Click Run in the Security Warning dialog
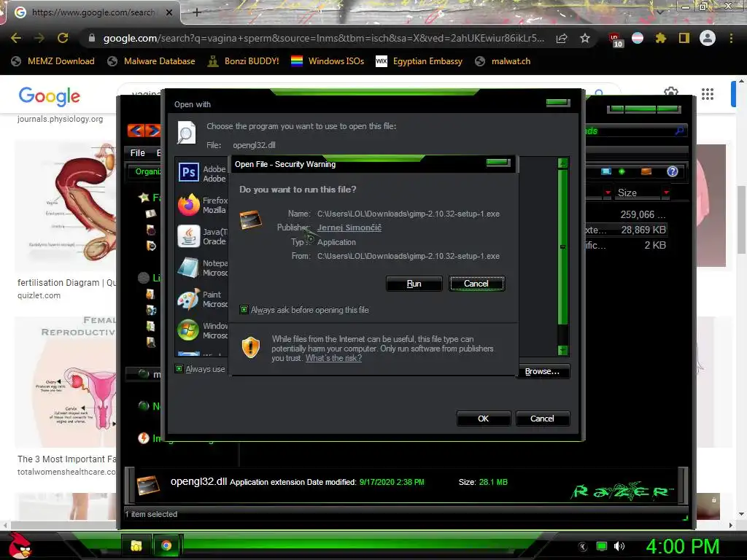The height and width of the screenshot is (560, 747). [414, 284]
